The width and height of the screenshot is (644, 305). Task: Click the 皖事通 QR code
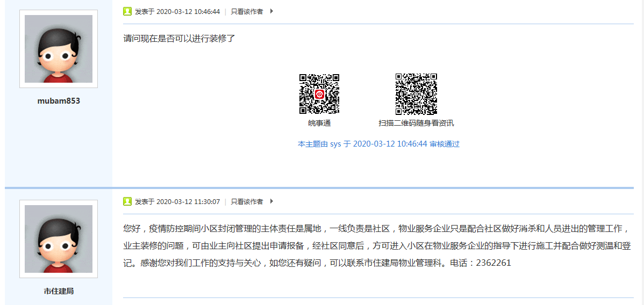pyautogui.click(x=319, y=94)
